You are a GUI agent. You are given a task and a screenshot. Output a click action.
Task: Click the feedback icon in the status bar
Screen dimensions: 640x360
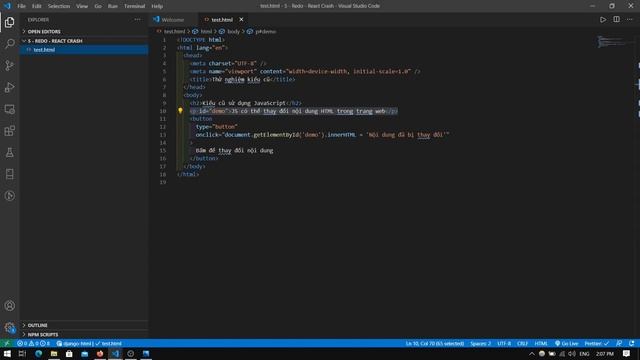pos(619,343)
